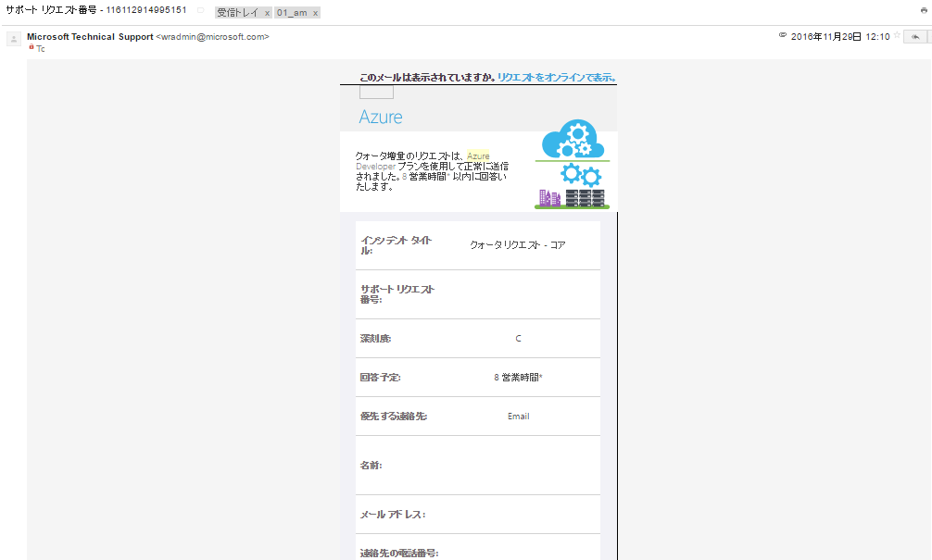Click the 深刻度 label
This screenshot has height=560, width=932.
[375, 339]
